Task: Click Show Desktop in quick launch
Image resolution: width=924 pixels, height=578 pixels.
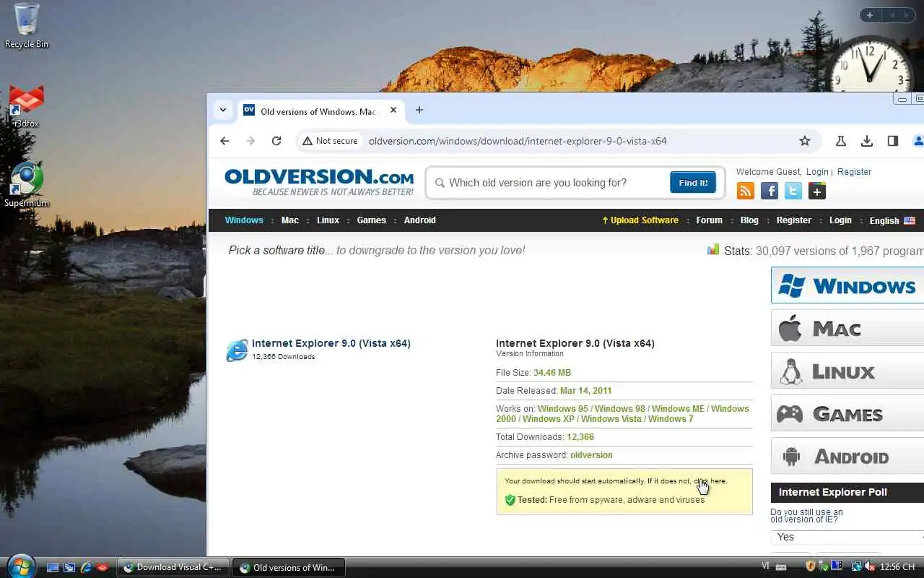Action: (x=53, y=568)
